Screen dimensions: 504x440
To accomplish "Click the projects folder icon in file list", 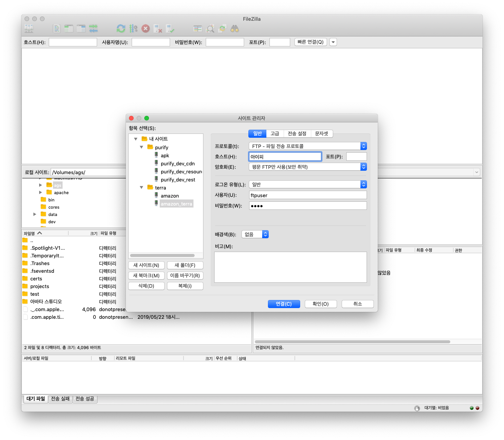I will pyautogui.click(x=25, y=286).
